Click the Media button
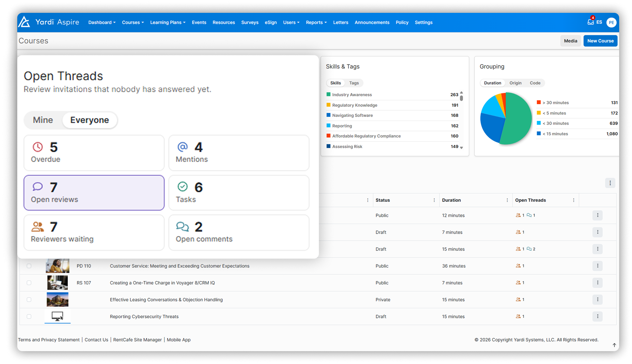Screen dimensions: 632x364 (570, 41)
